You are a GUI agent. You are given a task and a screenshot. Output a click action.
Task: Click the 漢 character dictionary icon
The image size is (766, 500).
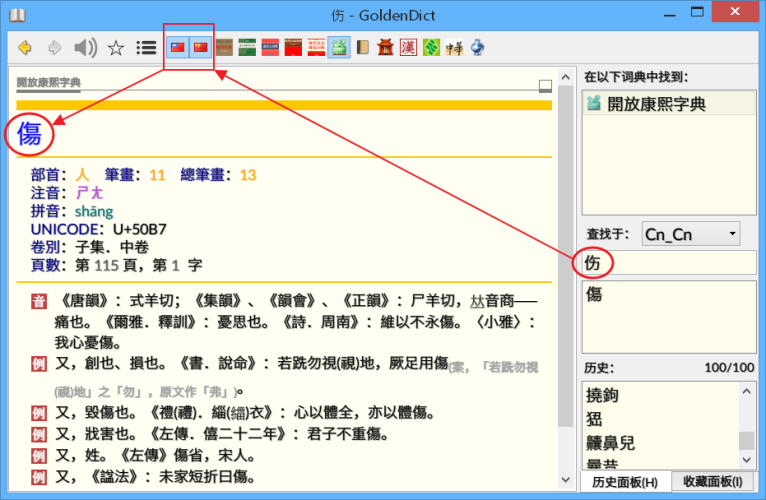coord(408,48)
